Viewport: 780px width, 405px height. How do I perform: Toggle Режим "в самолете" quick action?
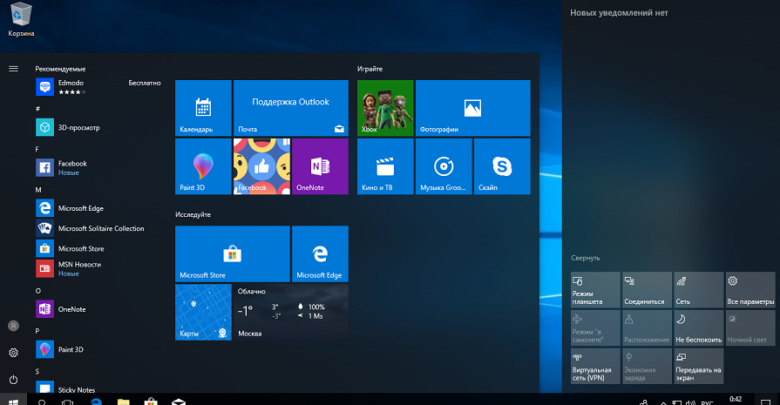pos(595,328)
